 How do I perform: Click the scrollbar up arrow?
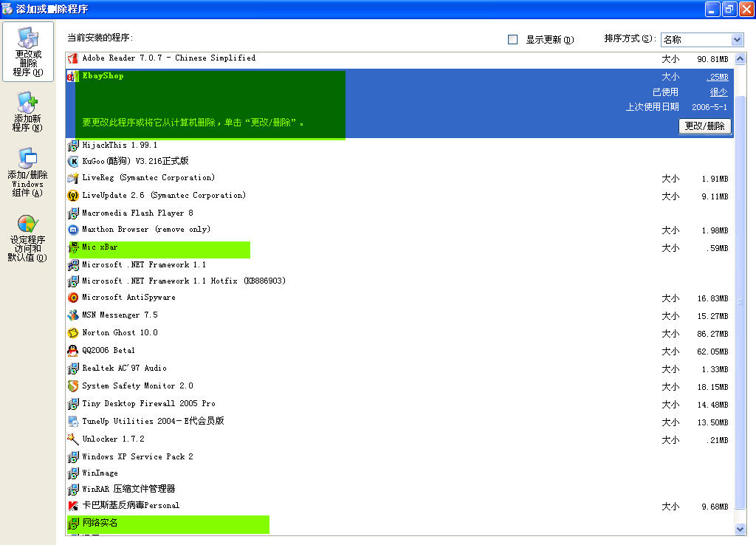coord(740,59)
